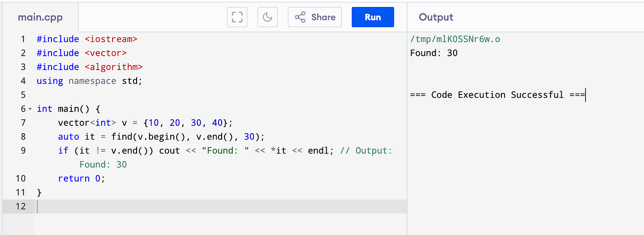Run the C++ program
Viewport: 644px width, 235px height.
coord(373,17)
